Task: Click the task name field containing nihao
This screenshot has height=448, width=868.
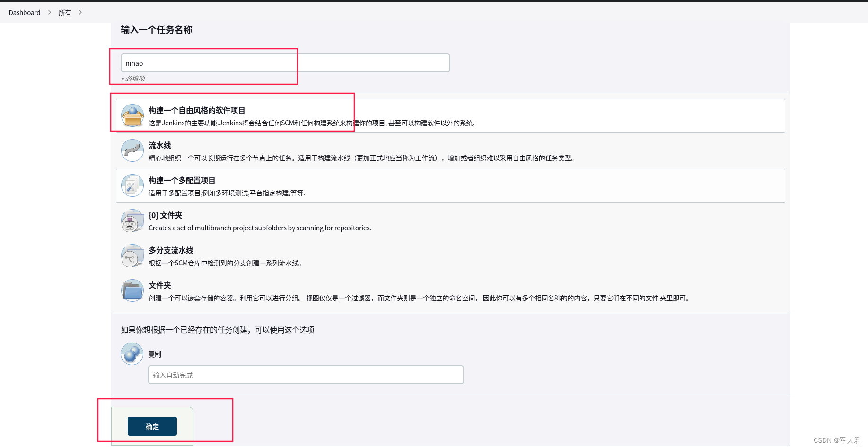Action: pyautogui.click(x=285, y=63)
